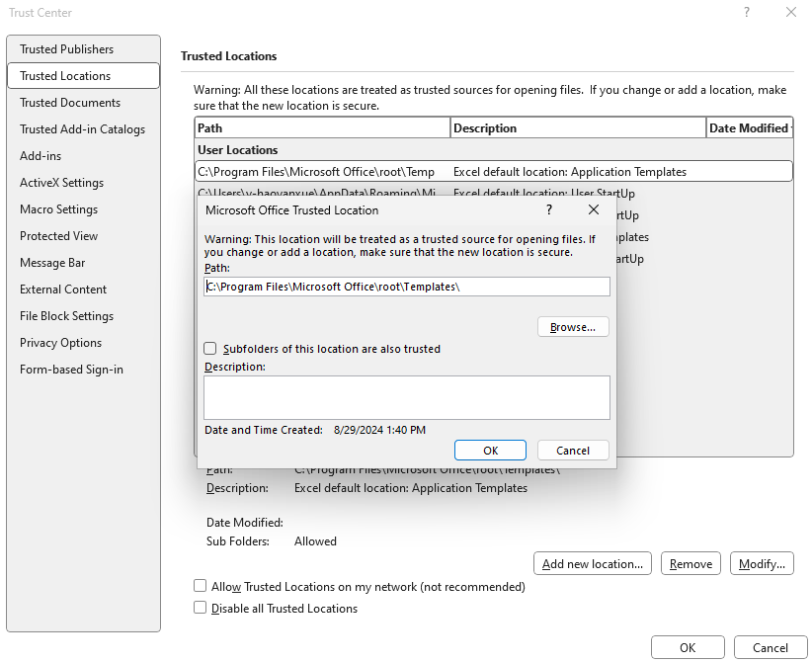812x663 pixels.
Task: Select Form-based Sign-in category
Action: point(83,370)
